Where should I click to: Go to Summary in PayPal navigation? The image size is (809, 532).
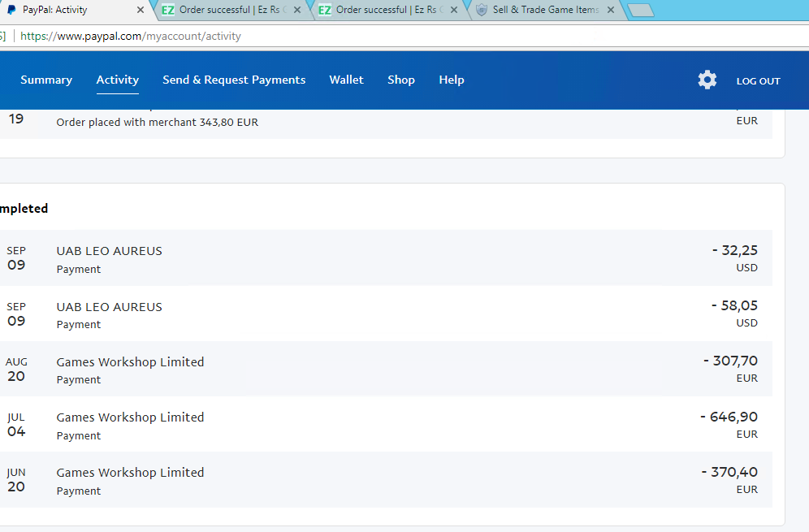click(46, 80)
